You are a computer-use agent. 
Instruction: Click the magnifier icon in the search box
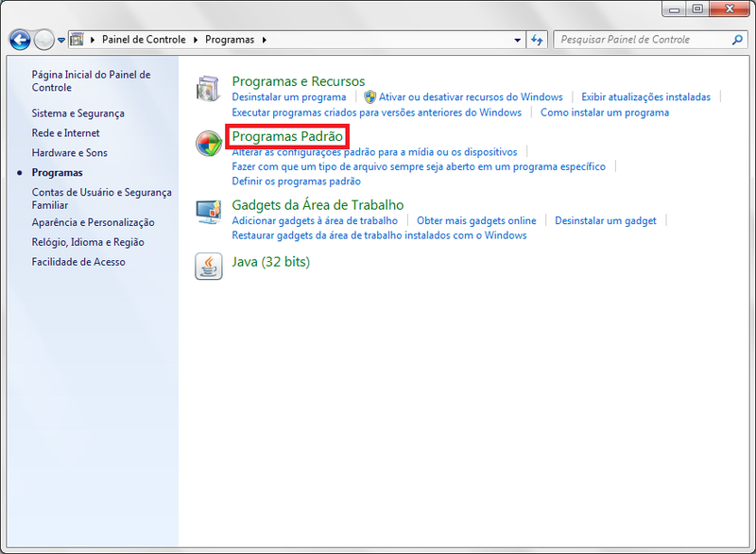coord(738,40)
